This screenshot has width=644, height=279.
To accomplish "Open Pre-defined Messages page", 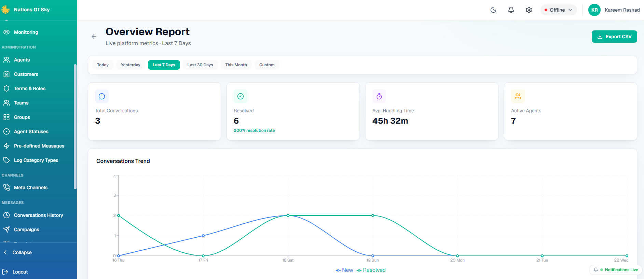I will pos(39,146).
